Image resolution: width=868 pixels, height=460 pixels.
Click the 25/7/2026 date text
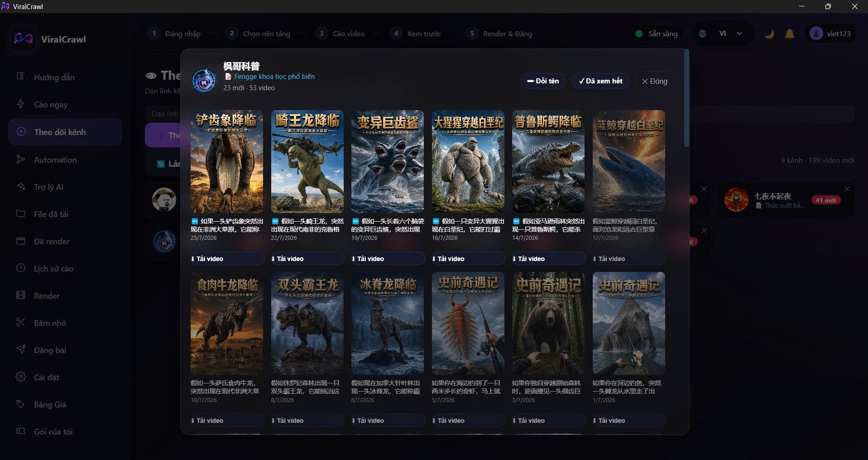click(204, 238)
